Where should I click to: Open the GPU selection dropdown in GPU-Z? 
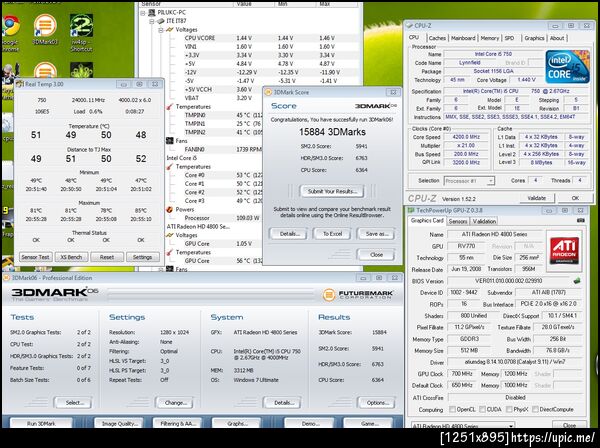click(x=463, y=425)
